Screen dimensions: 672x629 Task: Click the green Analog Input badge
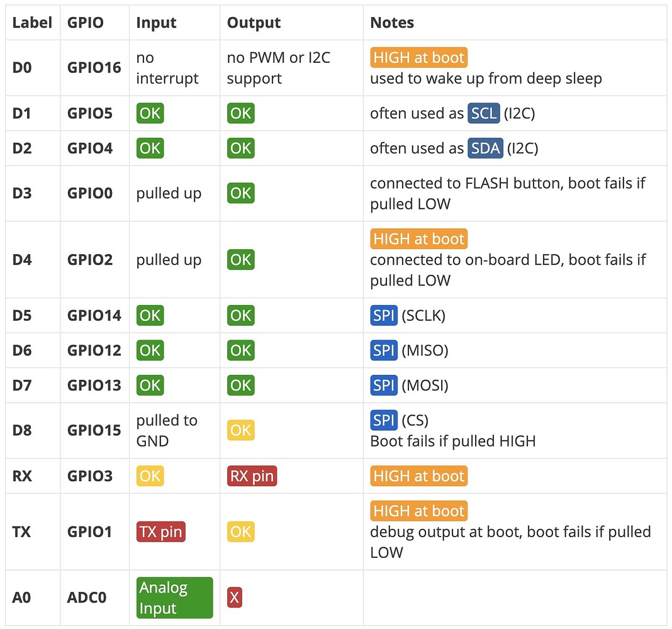coord(174,598)
